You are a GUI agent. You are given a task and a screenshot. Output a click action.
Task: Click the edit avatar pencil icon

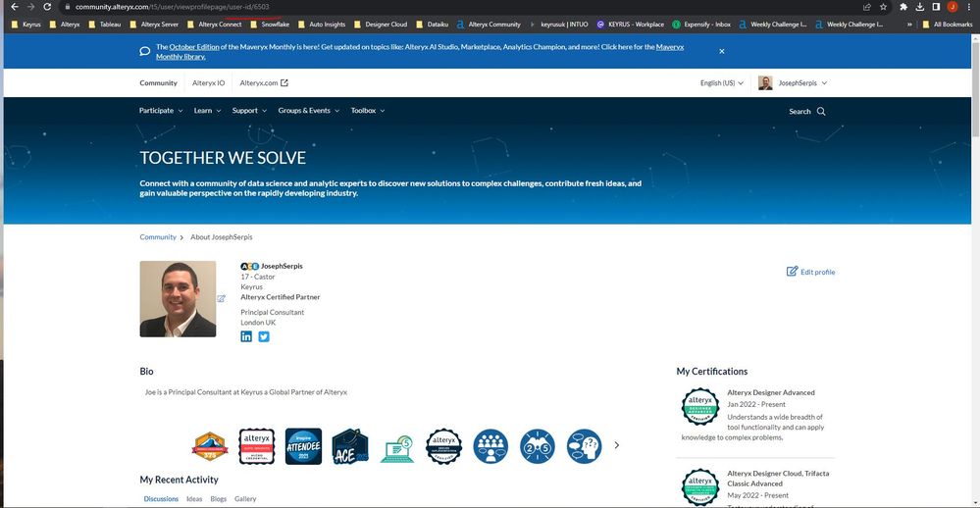[222, 299]
